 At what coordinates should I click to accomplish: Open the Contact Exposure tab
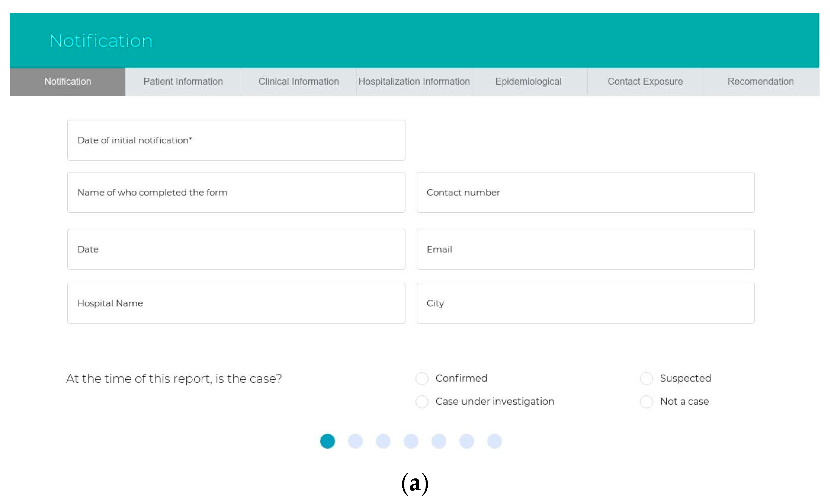[645, 82]
